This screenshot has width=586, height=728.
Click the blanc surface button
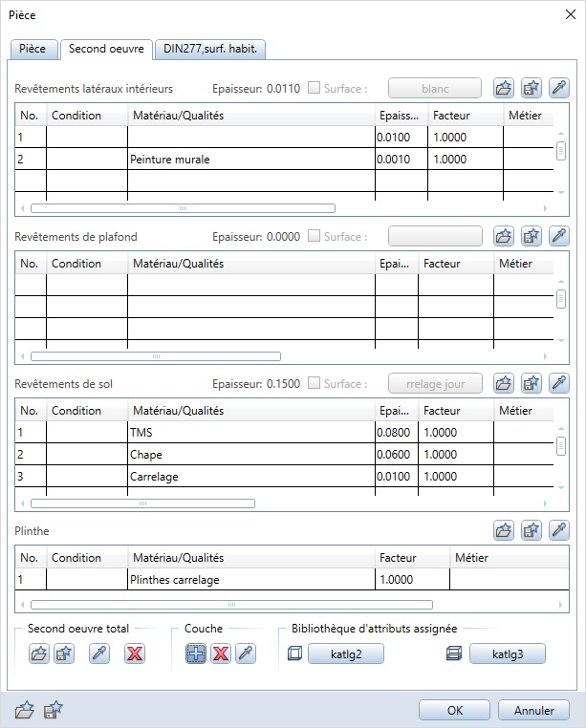435,88
